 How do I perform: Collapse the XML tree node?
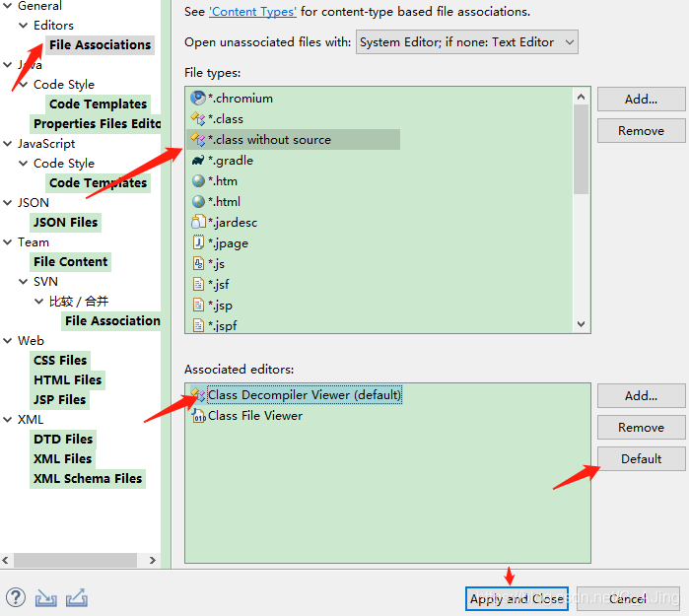tap(8, 419)
